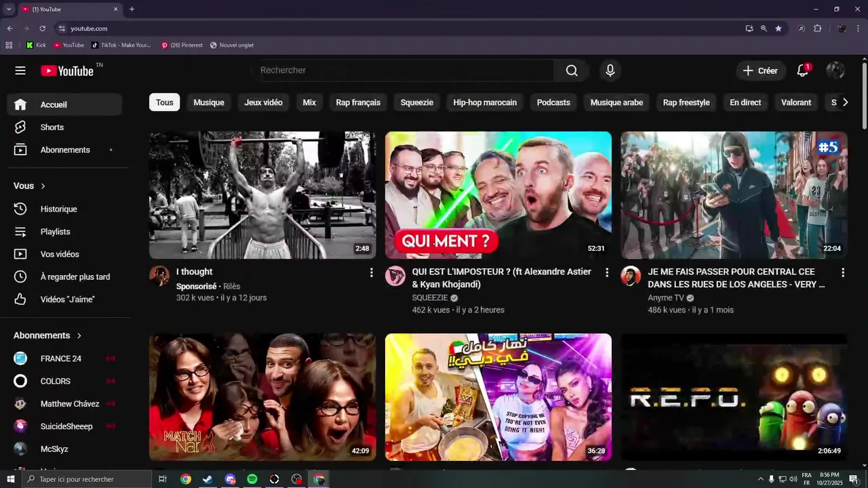Select the Musique filter chip
The height and width of the screenshot is (488, 868).
(x=209, y=102)
